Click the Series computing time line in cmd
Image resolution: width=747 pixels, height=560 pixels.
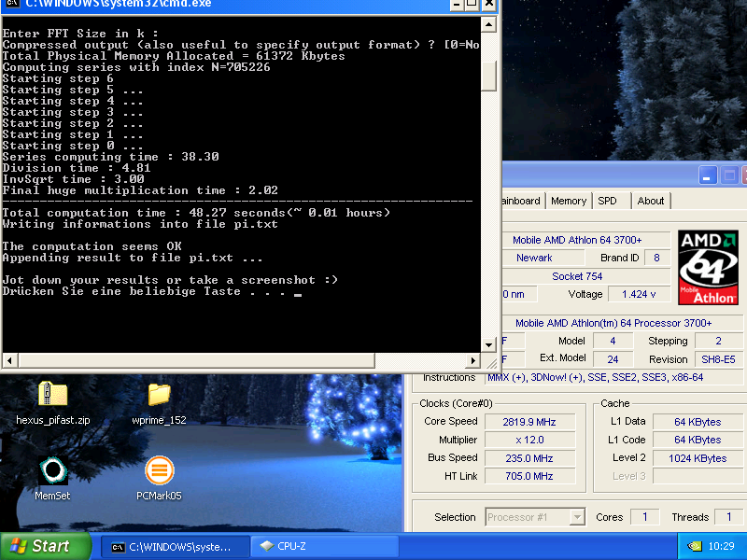110,157
